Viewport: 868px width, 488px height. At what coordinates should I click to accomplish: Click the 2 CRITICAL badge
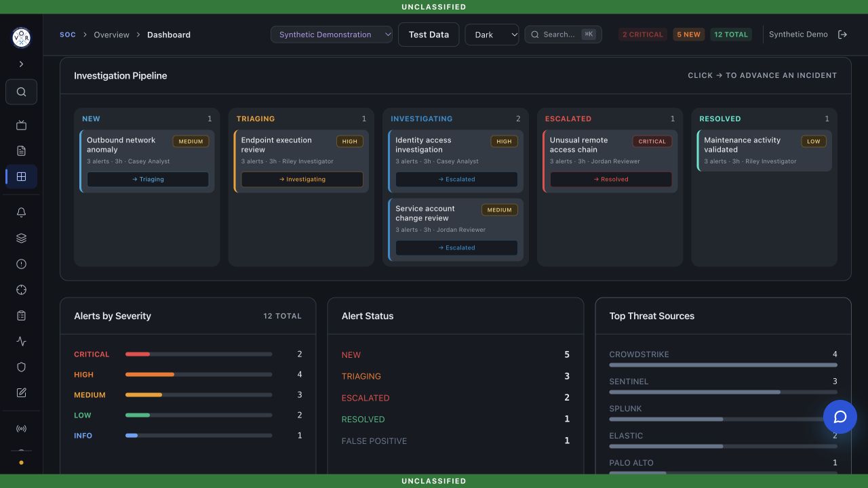point(643,35)
